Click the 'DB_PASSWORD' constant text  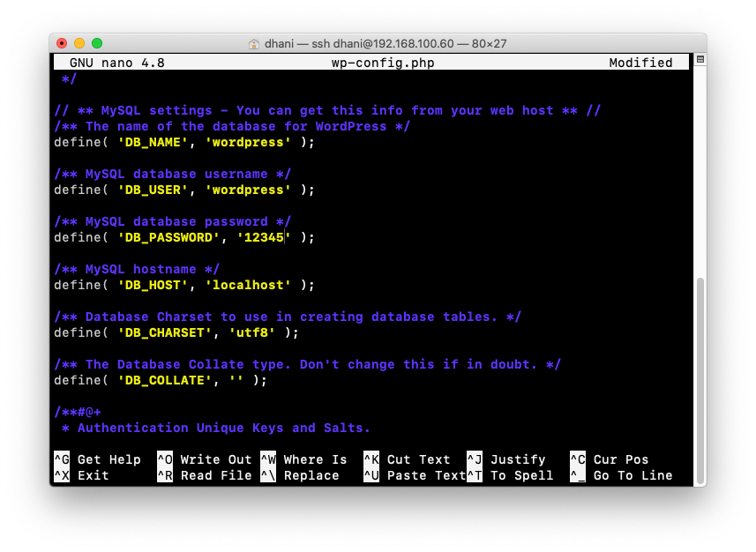168,238
